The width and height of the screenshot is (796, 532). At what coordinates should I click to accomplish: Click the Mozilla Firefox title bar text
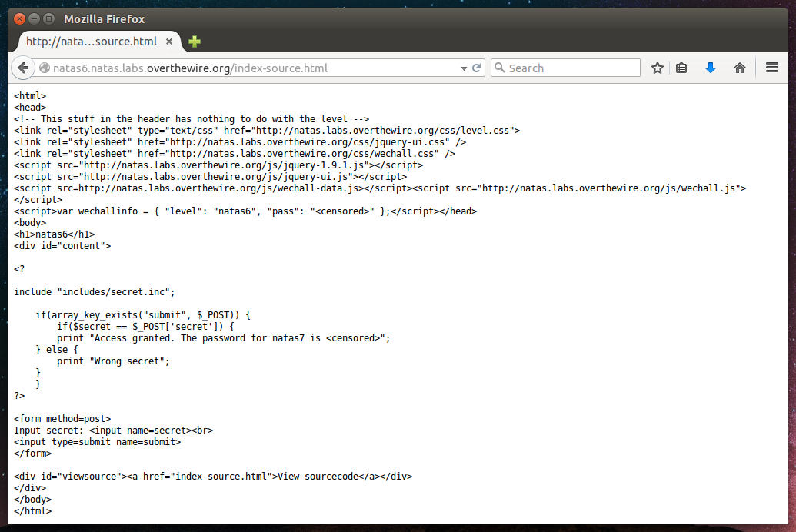tap(104, 18)
